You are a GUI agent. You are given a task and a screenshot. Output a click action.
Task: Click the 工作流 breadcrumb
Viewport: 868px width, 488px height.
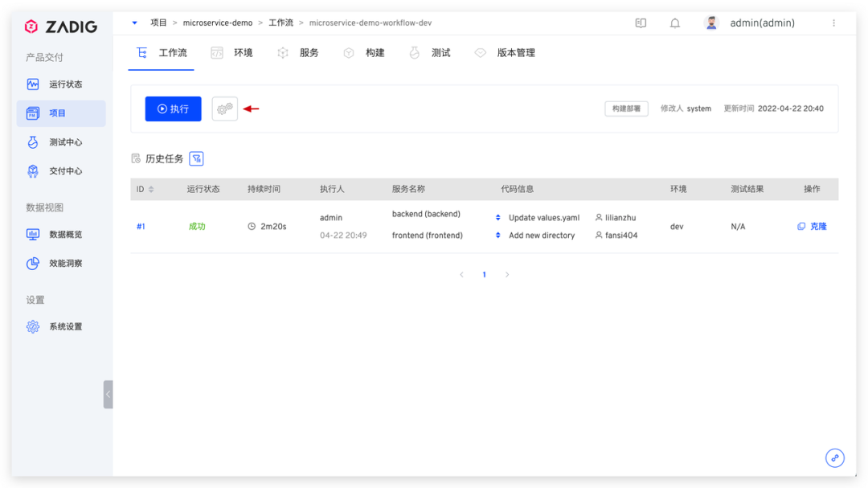coord(281,23)
